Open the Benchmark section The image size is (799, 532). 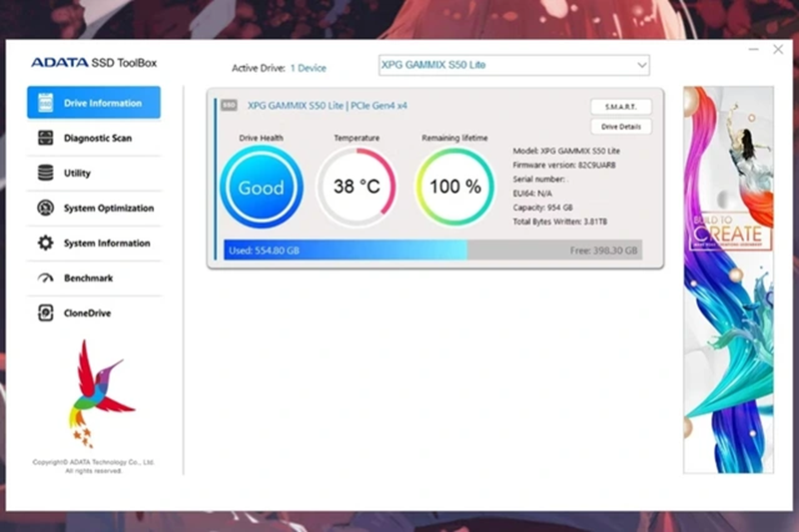click(x=94, y=277)
